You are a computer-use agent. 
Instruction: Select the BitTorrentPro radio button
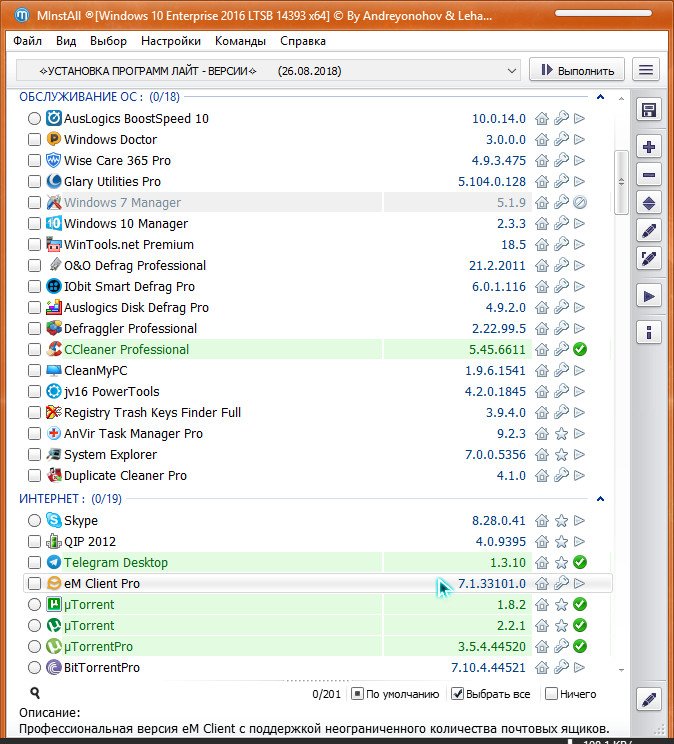point(34,668)
